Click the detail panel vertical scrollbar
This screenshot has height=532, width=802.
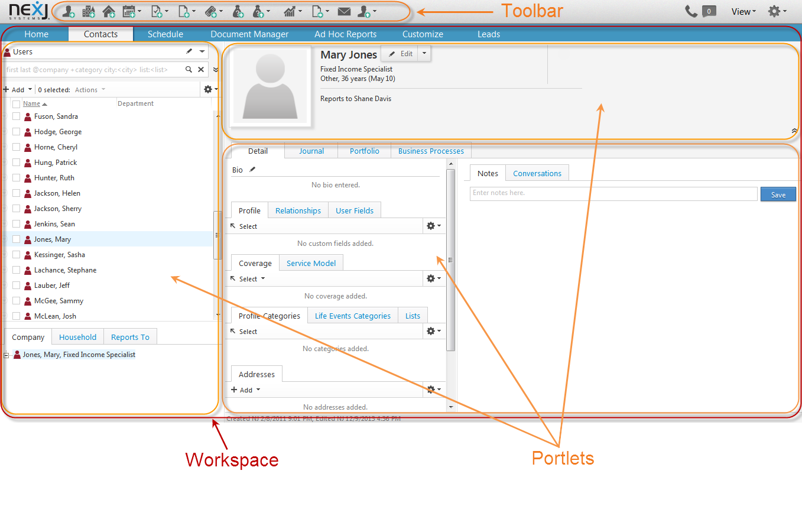click(451, 260)
